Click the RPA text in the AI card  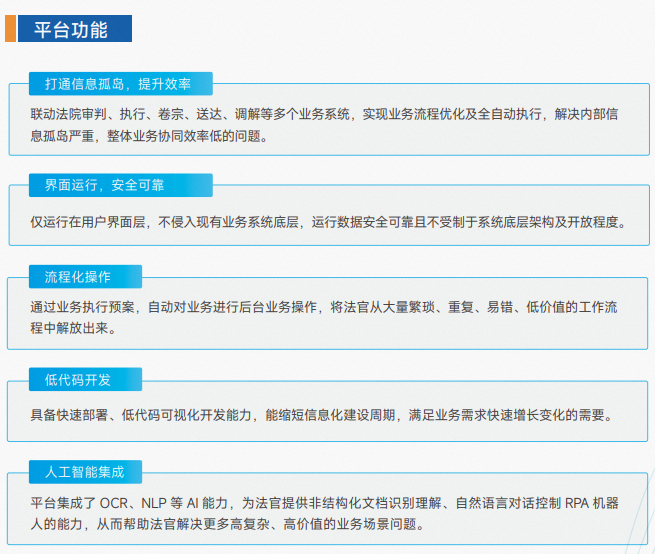coord(573,503)
